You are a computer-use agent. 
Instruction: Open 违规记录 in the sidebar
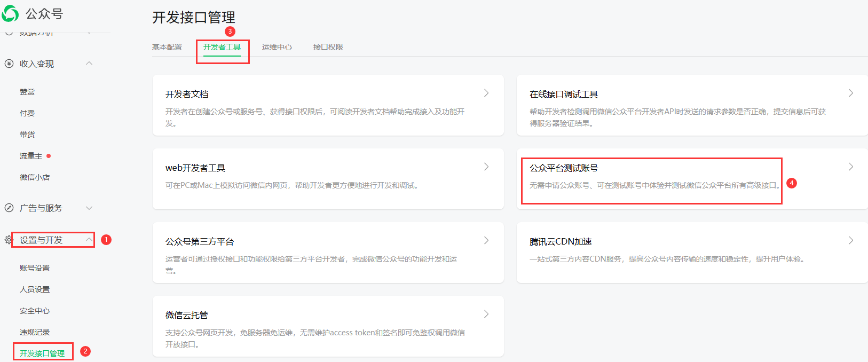[x=35, y=332]
